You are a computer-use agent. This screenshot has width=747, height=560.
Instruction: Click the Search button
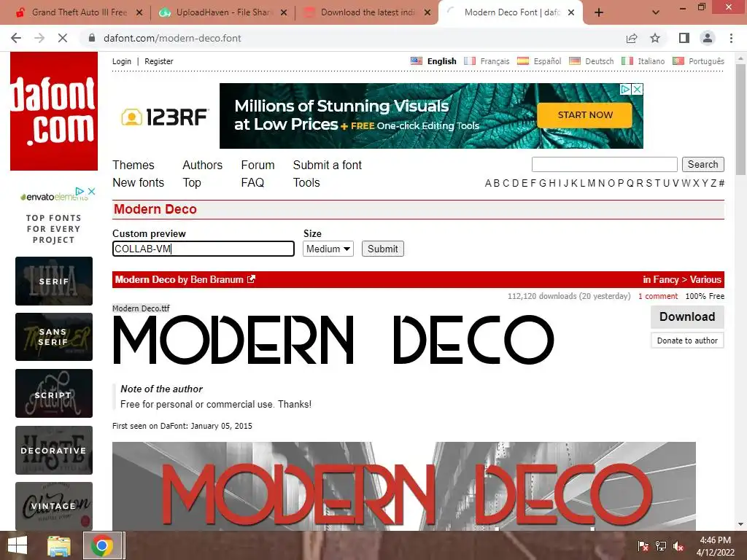[703, 164]
